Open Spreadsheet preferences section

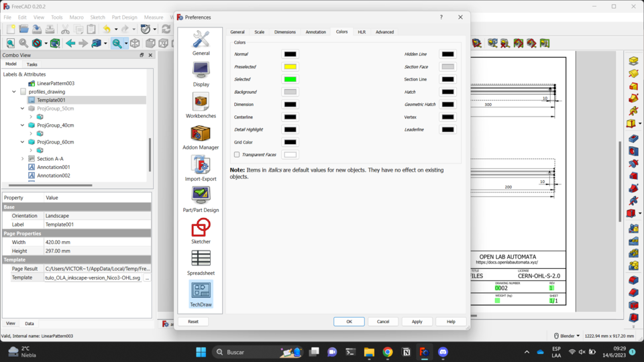tap(201, 263)
